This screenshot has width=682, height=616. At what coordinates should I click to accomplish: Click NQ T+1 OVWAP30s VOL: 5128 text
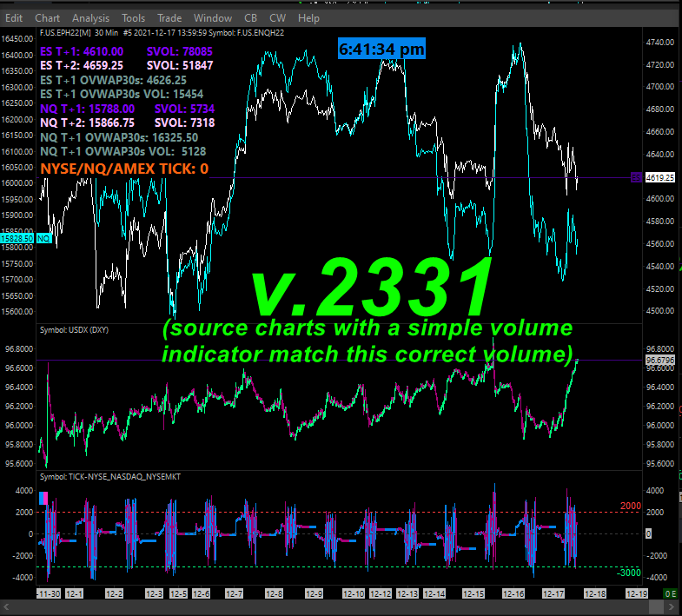[x=123, y=152]
